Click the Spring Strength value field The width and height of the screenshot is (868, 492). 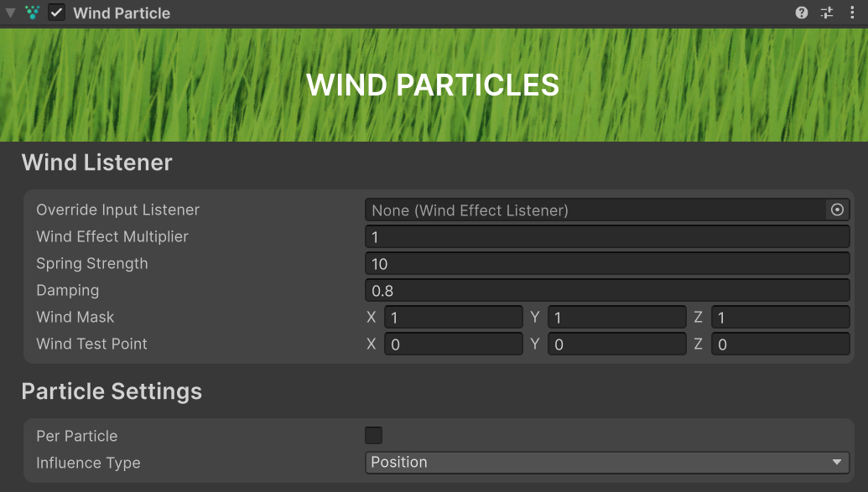607,264
